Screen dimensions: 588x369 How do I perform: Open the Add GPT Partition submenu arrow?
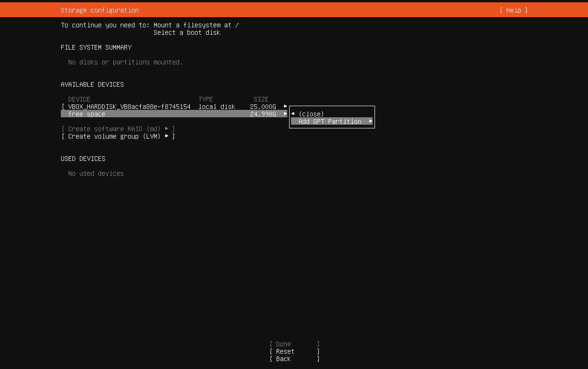click(369, 121)
